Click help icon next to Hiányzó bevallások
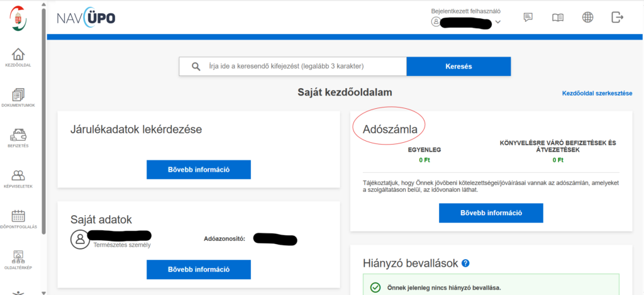 (465, 263)
